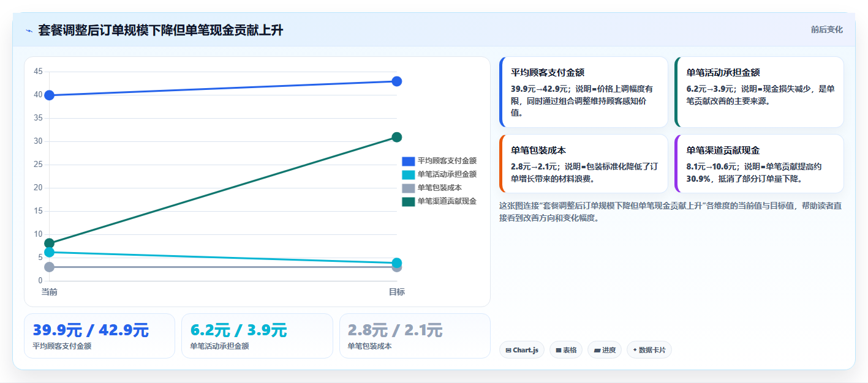
Task: Open the 平均顾客支付金额 info card
Action: pos(584,92)
